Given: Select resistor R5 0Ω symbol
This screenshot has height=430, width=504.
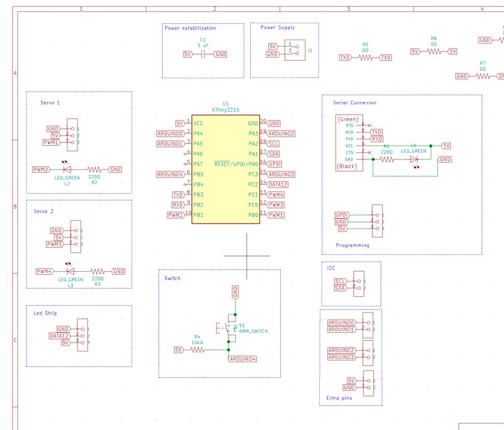Looking at the screenshot, I should [x=365, y=58].
